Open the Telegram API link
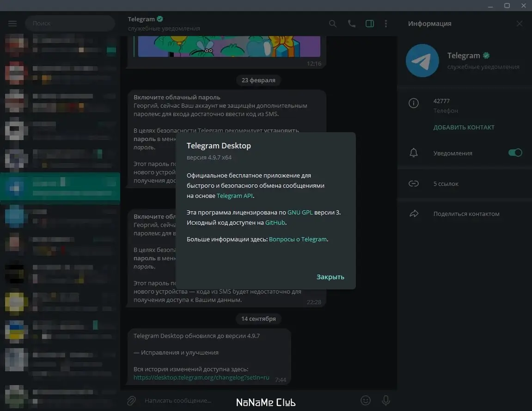The image size is (532, 411). point(234,196)
